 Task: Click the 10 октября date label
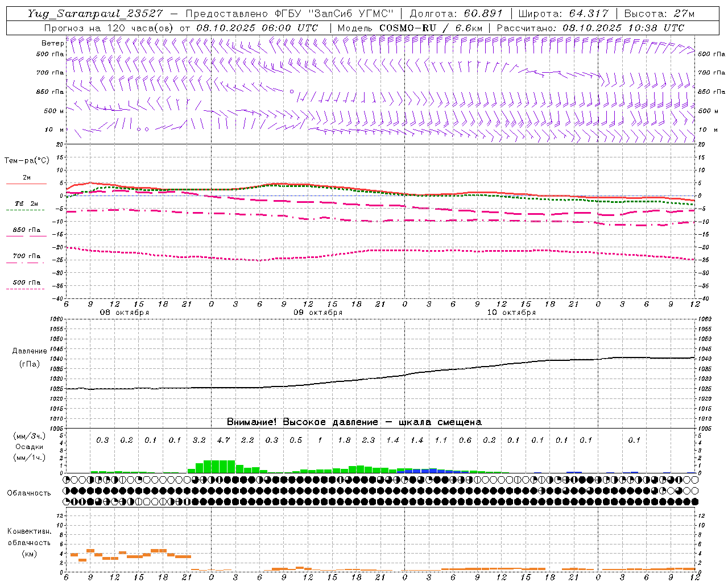pos(511,312)
